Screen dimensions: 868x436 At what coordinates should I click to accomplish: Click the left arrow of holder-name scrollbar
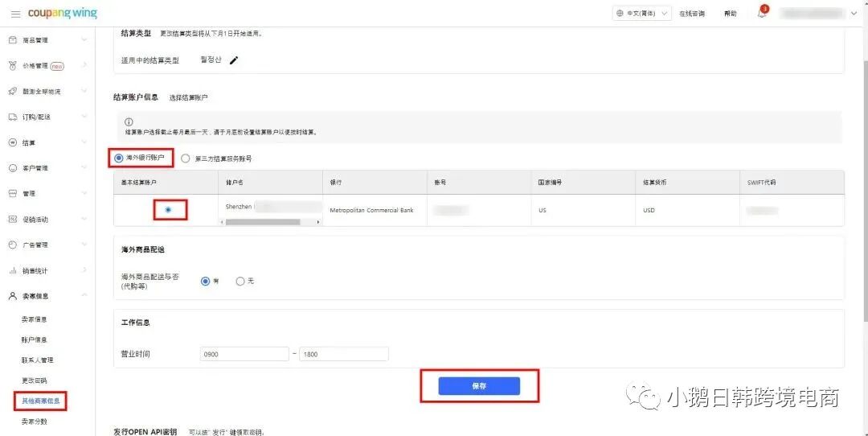click(222, 222)
